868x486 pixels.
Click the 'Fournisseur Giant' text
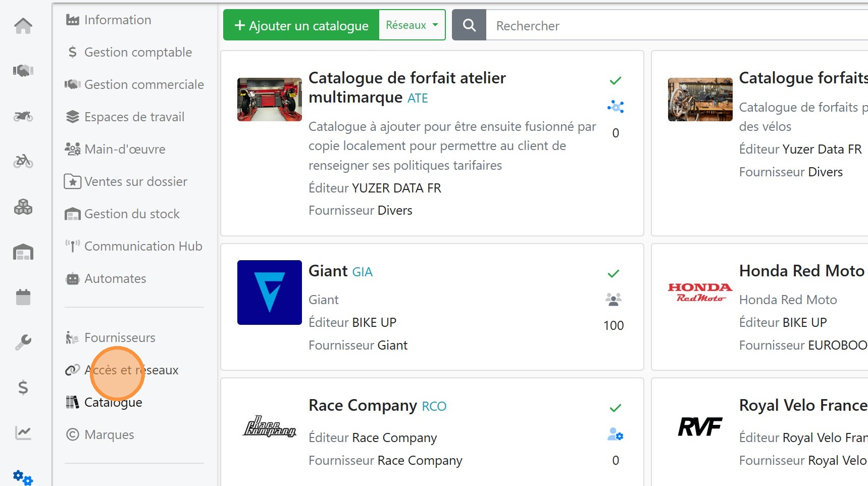click(x=358, y=345)
